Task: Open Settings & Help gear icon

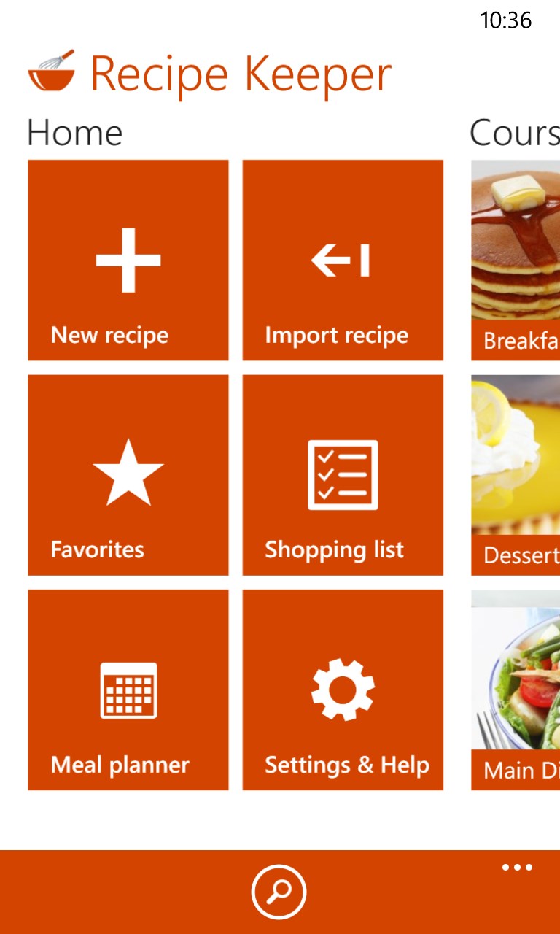Action: pyautogui.click(x=343, y=690)
